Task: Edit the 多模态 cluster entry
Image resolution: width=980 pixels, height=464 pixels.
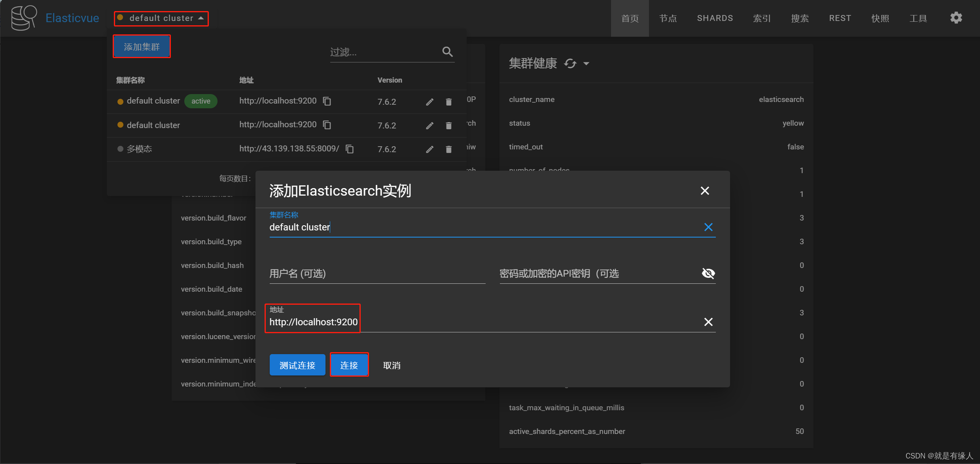Action: [x=429, y=149]
